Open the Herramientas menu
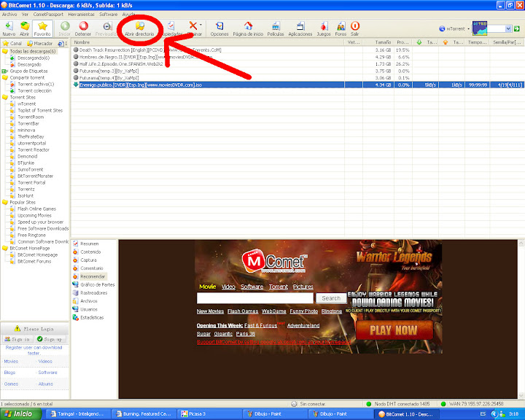The width and height of the screenshot is (525, 420). click(x=82, y=15)
